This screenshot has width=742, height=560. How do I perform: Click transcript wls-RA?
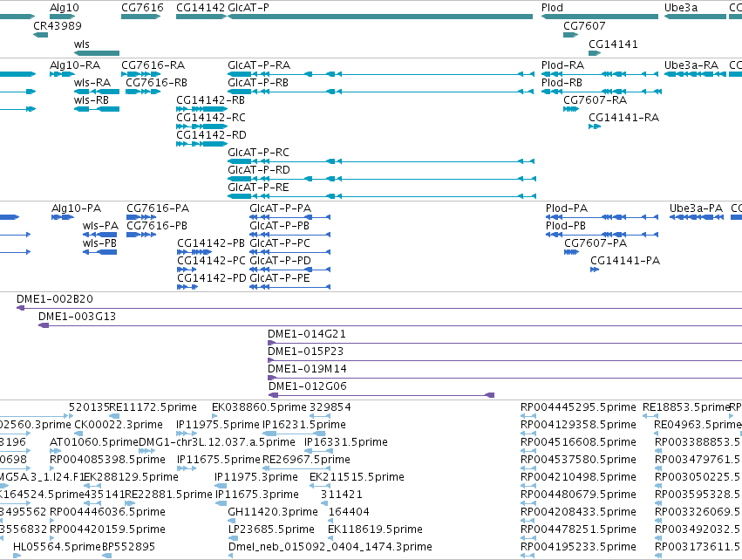92,82
